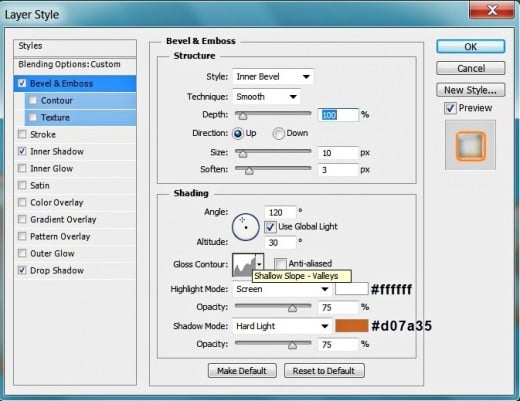The height and width of the screenshot is (401, 520).
Task: Click the orange shadow color swatch
Action: pyautogui.click(x=352, y=326)
